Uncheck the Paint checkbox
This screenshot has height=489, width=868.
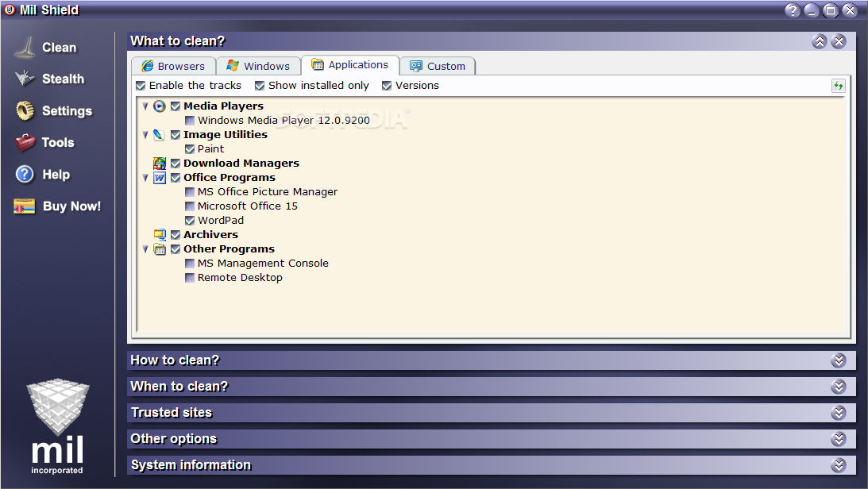pyautogui.click(x=189, y=149)
